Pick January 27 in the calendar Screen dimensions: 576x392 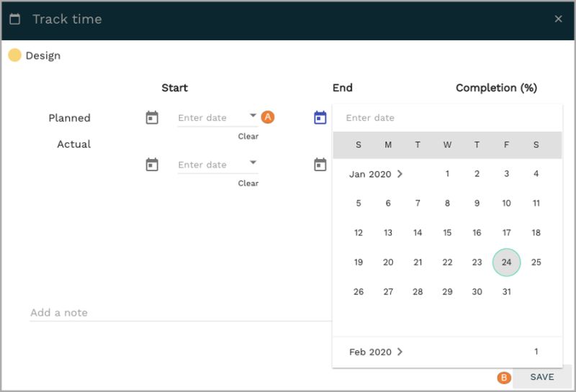coord(388,292)
